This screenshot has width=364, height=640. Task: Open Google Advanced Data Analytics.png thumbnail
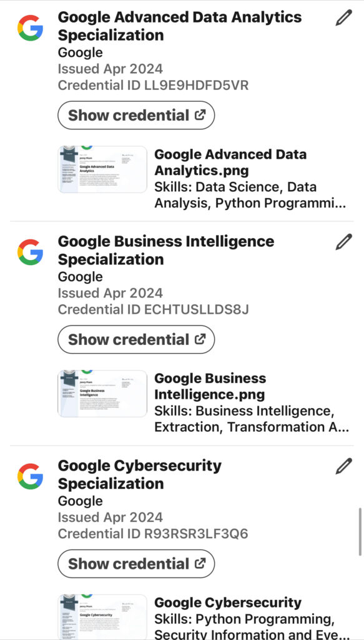tap(102, 169)
